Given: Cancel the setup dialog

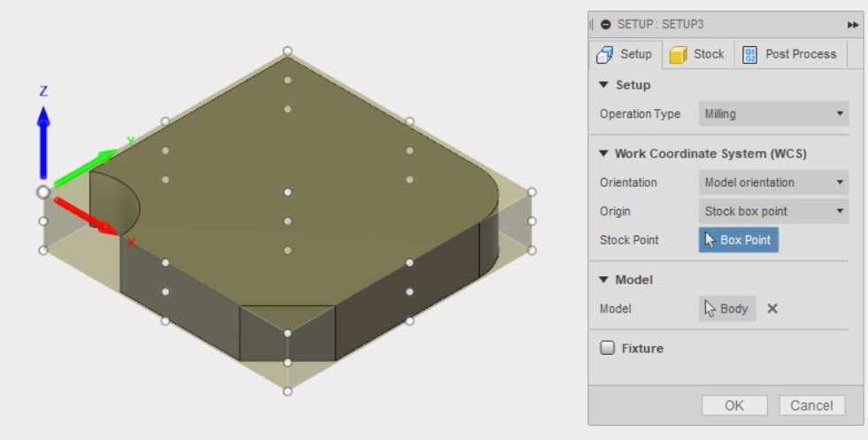Looking at the screenshot, I should click(811, 405).
